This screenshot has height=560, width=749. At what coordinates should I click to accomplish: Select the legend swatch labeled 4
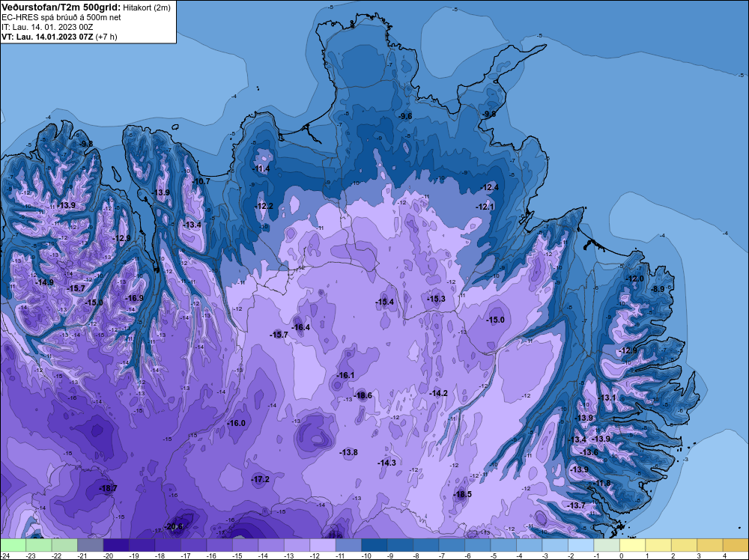pyautogui.click(x=736, y=545)
